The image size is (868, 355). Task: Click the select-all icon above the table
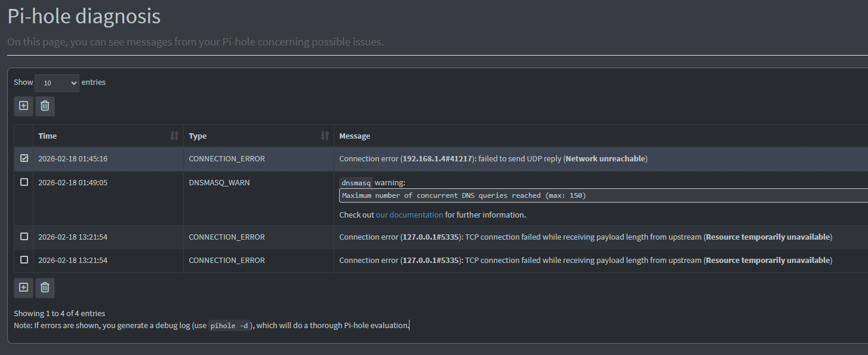pos(23,106)
